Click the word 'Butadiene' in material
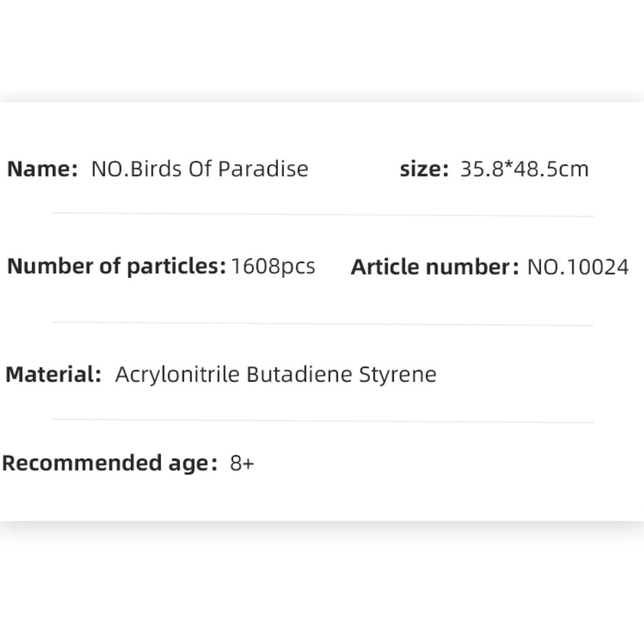Viewport: 644px width, 644px height. [x=299, y=374]
